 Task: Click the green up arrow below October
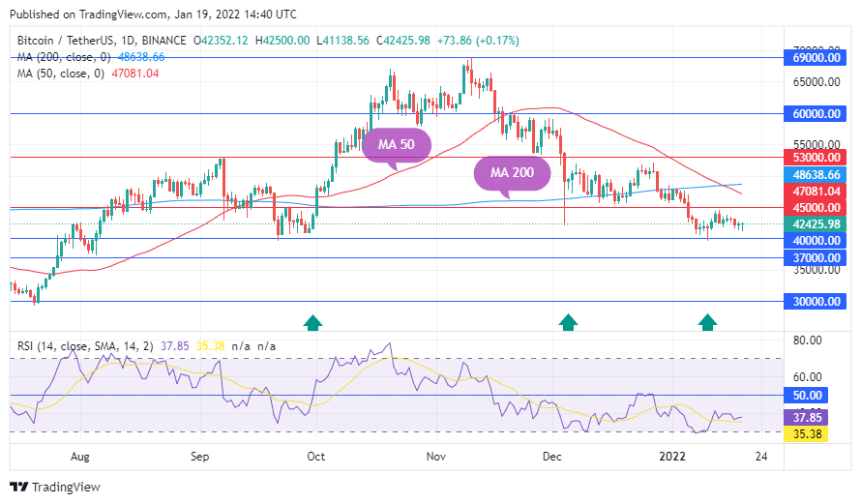coord(312,322)
